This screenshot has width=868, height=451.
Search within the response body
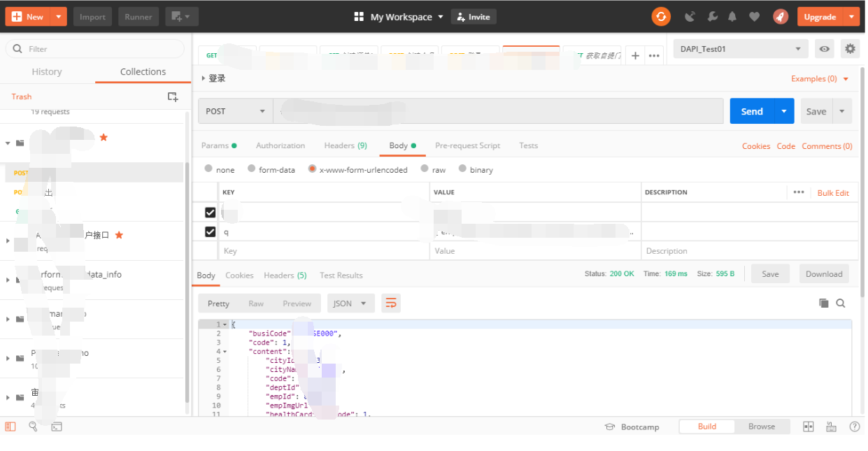coord(841,303)
